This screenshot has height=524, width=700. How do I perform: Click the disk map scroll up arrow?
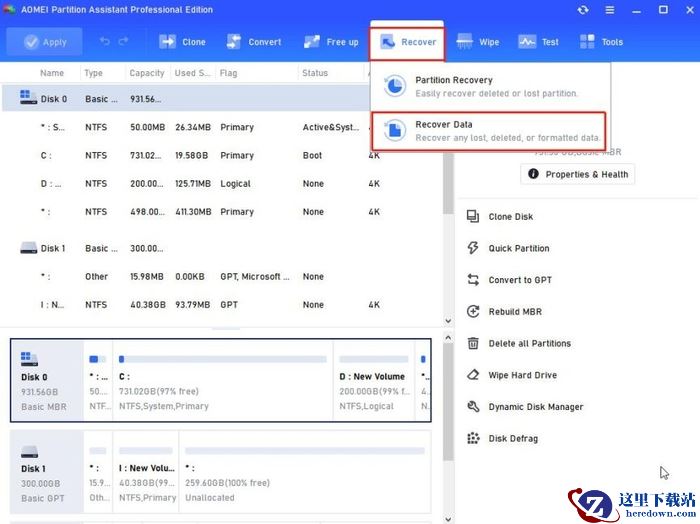(448, 338)
